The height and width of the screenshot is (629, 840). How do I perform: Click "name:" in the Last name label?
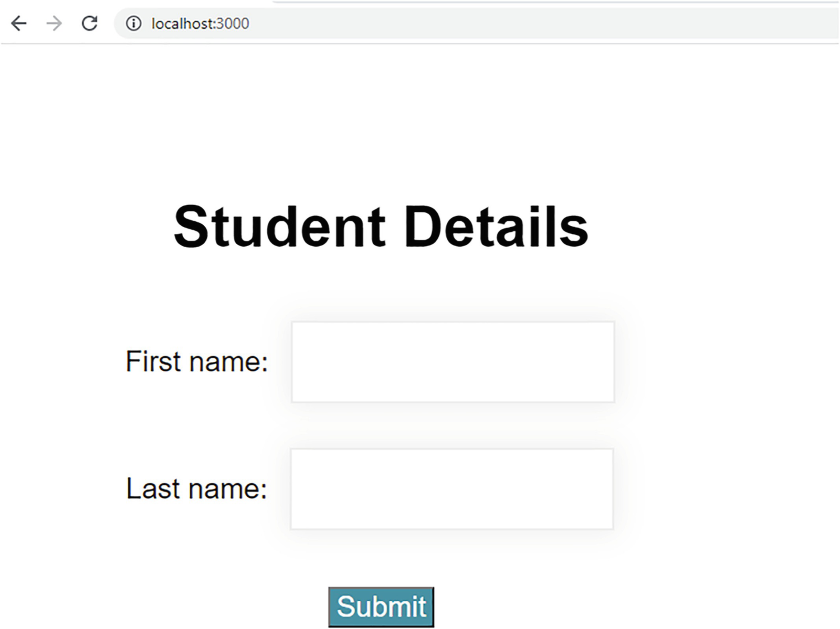(x=228, y=489)
